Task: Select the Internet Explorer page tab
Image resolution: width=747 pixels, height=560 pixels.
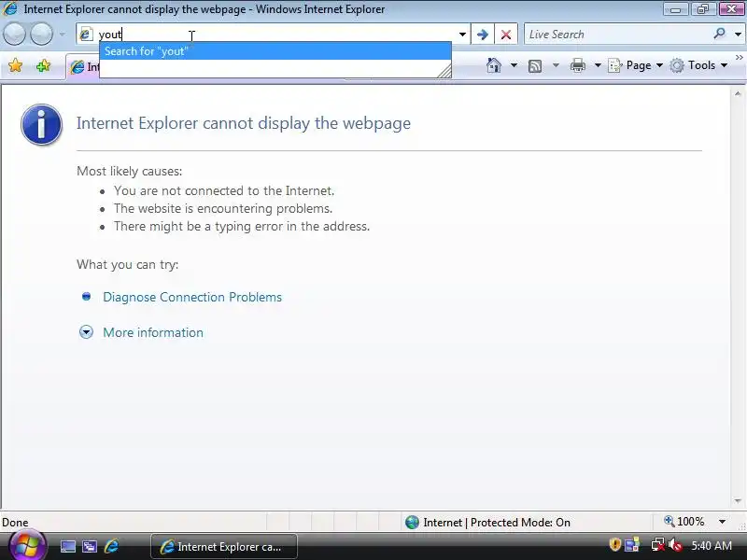Action: pos(84,66)
